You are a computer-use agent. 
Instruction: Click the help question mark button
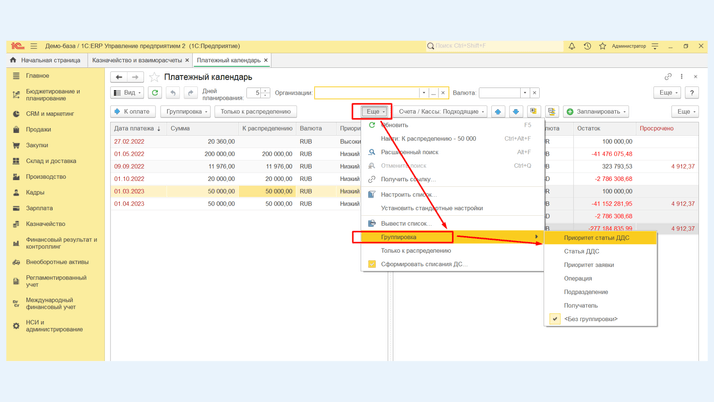(691, 93)
